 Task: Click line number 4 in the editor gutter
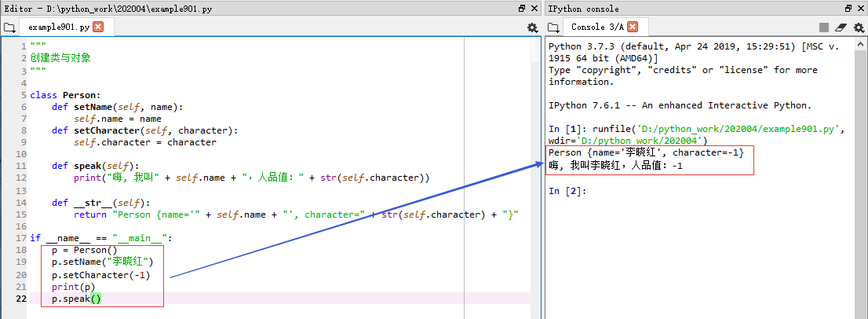click(24, 83)
